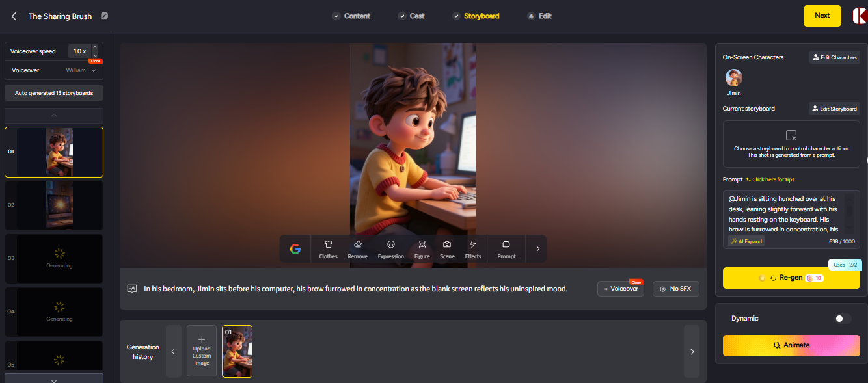The height and width of the screenshot is (383, 868).
Task: Re-gen the current storyboard image
Action: (x=791, y=278)
